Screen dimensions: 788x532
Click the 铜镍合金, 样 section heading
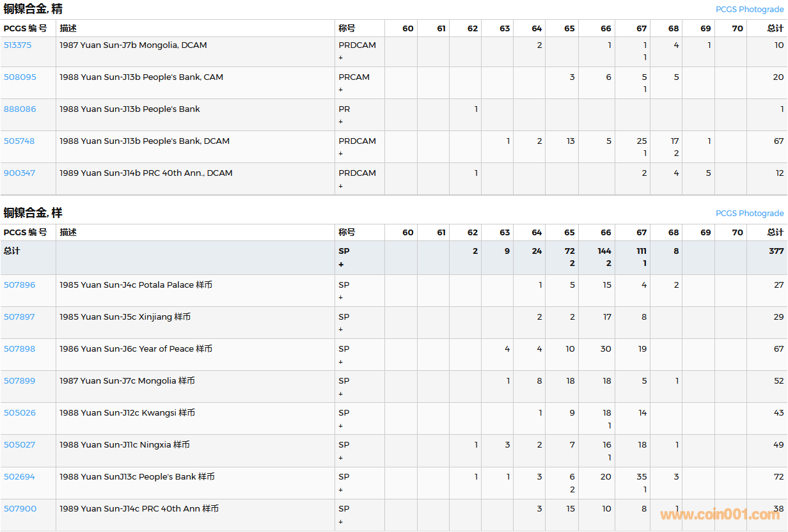33,213
